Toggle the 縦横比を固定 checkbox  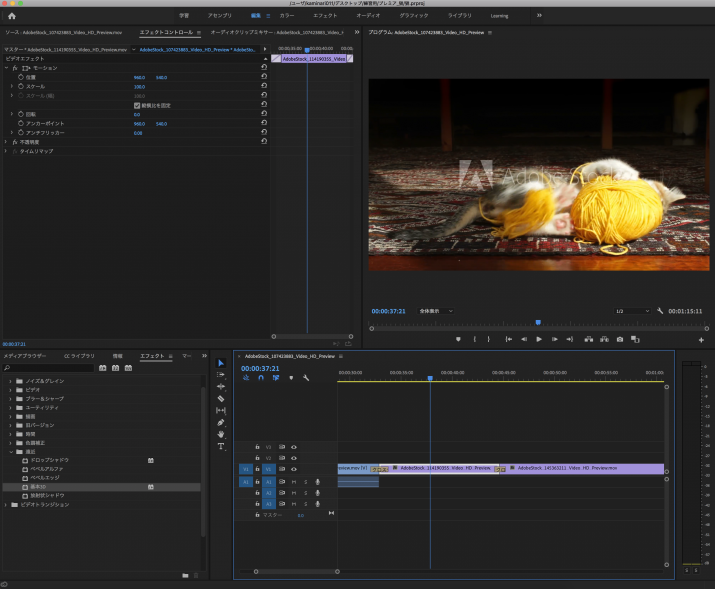click(137, 105)
